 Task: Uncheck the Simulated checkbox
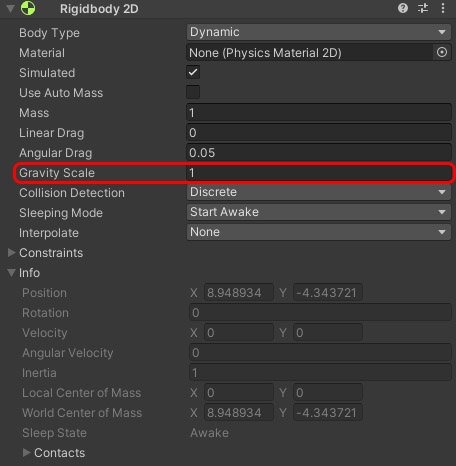click(x=193, y=72)
